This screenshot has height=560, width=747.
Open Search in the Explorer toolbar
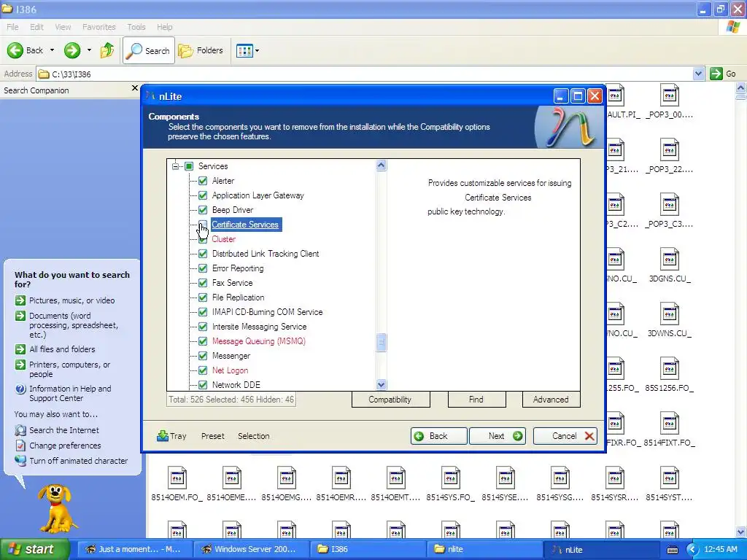149,50
